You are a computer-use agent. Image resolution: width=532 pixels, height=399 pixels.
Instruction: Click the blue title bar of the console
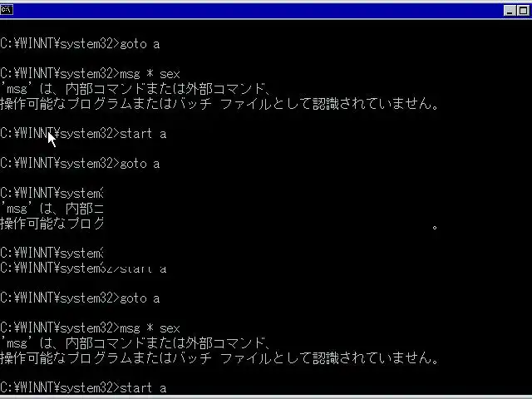click(x=258, y=11)
